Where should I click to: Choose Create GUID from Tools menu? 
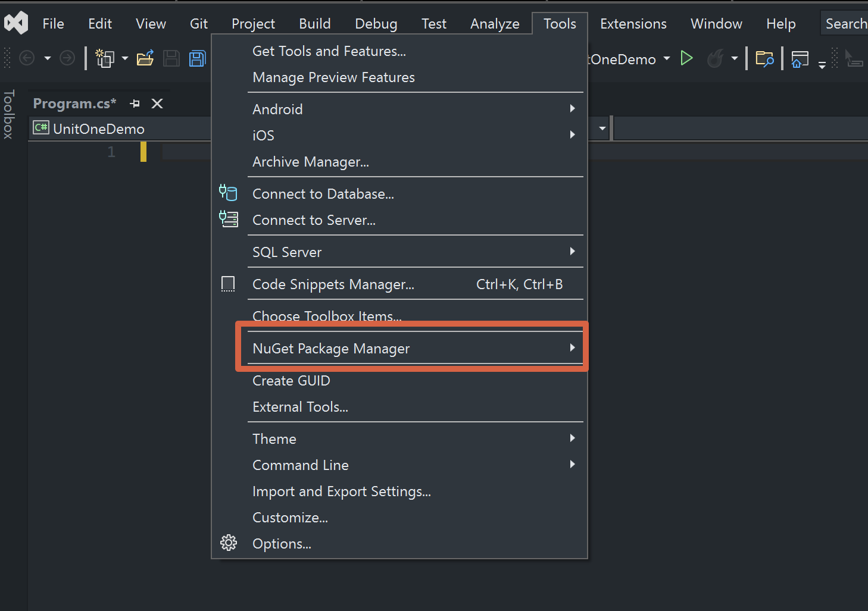click(x=291, y=380)
